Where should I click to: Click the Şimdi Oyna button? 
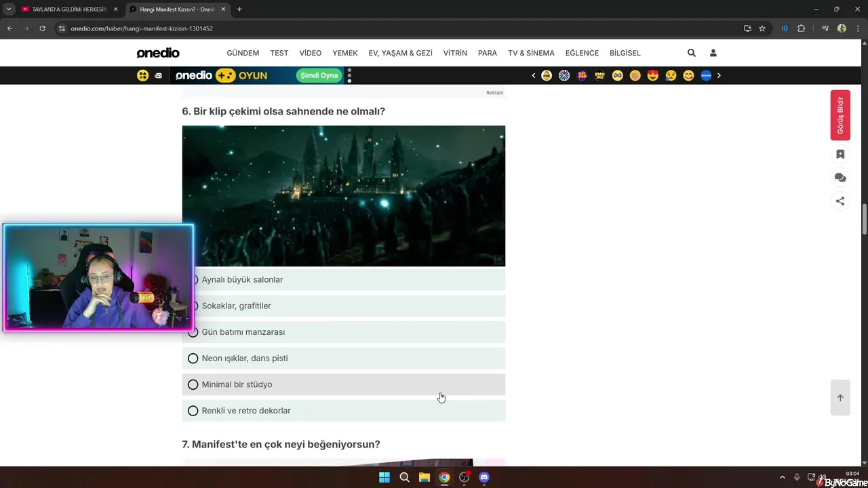pos(319,75)
